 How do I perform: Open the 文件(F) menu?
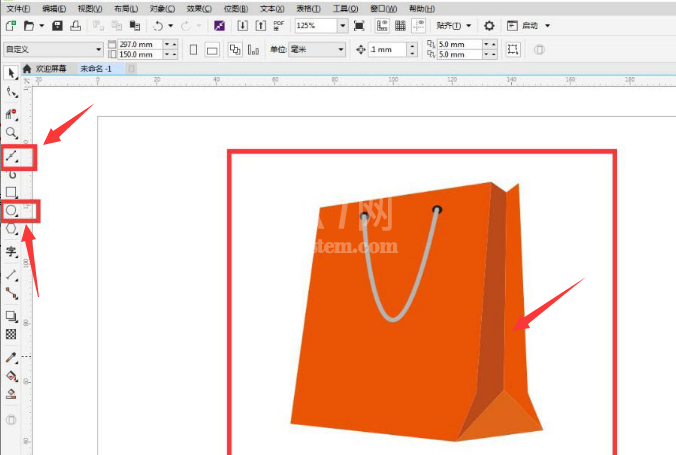[18, 8]
